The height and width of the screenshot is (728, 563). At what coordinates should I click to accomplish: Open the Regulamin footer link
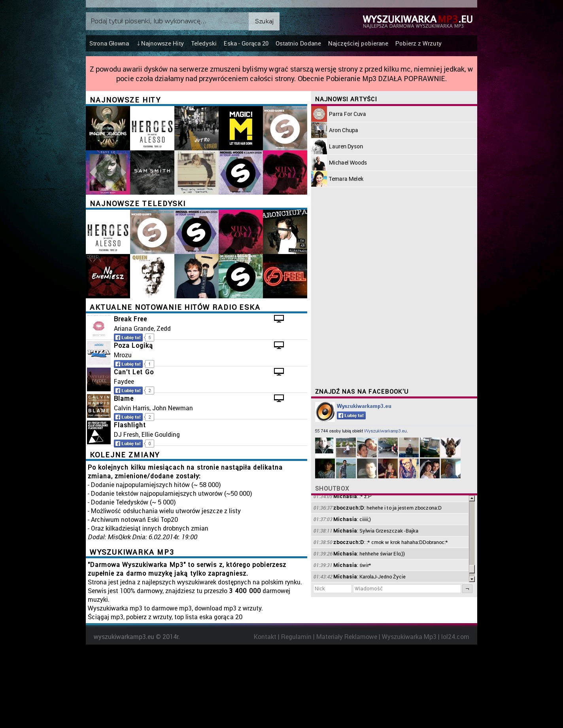point(296,637)
